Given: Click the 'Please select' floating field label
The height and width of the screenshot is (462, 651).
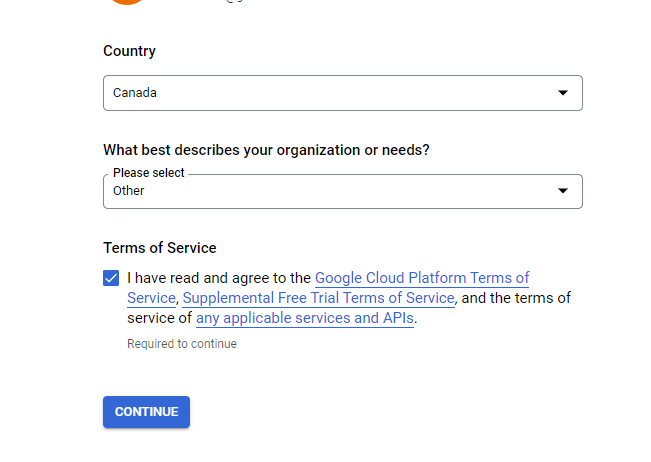Looking at the screenshot, I should point(149,173).
